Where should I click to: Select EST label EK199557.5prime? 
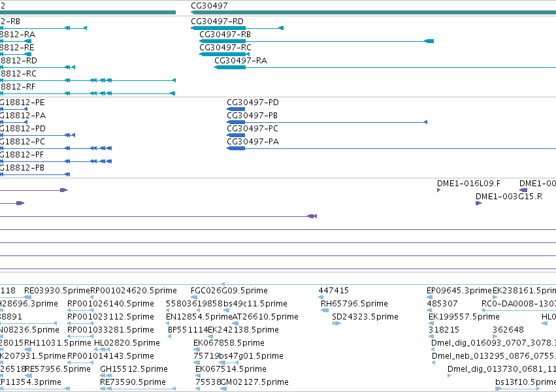(464, 317)
